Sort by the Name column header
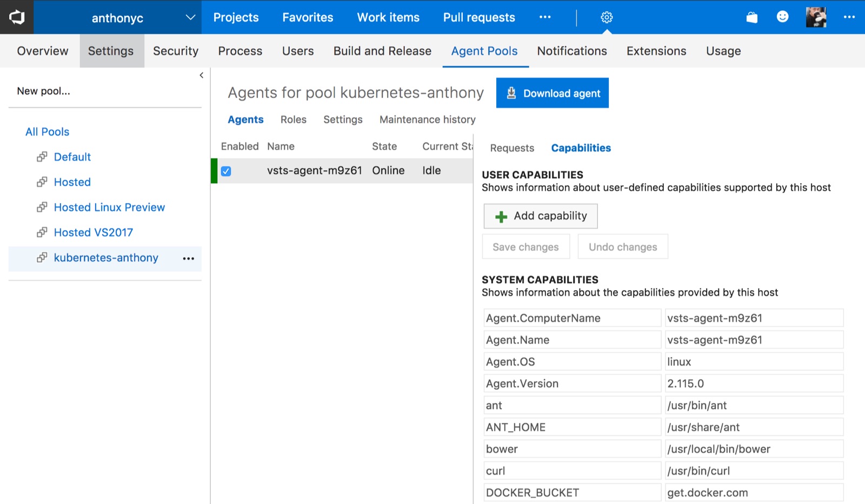Viewport: 865px width, 504px height. coord(281,146)
